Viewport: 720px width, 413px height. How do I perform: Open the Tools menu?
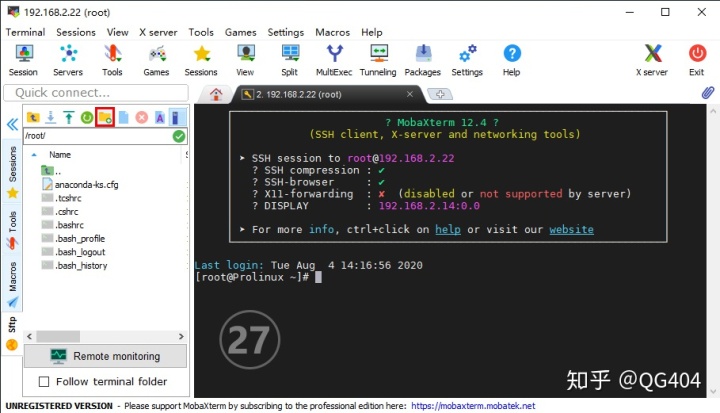click(x=201, y=32)
